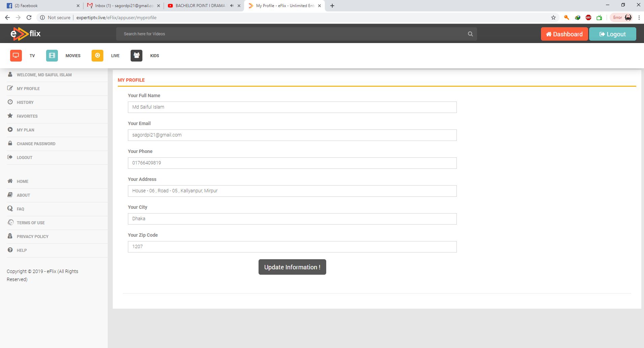The width and height of the screenshot is (644, 348).
Task: Open LIVE menu label
Action: (x=115, y=56)
